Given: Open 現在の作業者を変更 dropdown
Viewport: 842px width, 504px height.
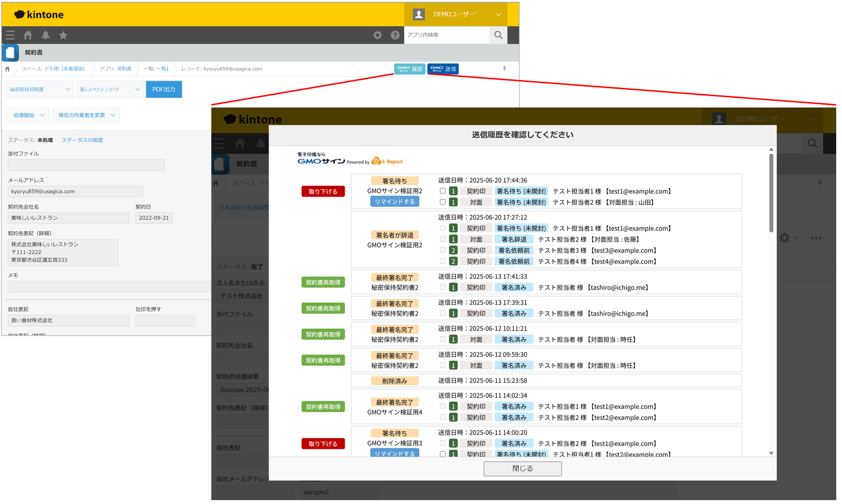Looking at the screenshot, I should click(x=86, y=115).
